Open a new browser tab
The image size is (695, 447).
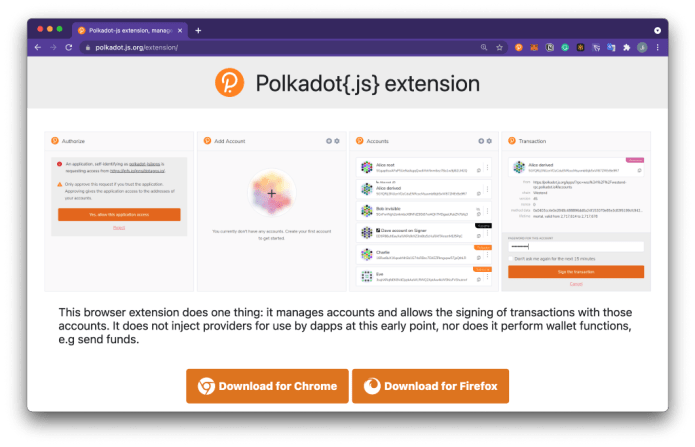pos(198,31)
